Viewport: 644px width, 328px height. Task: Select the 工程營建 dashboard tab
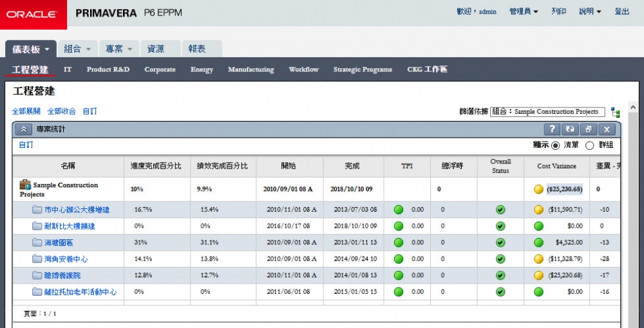(x=30, y=69)
